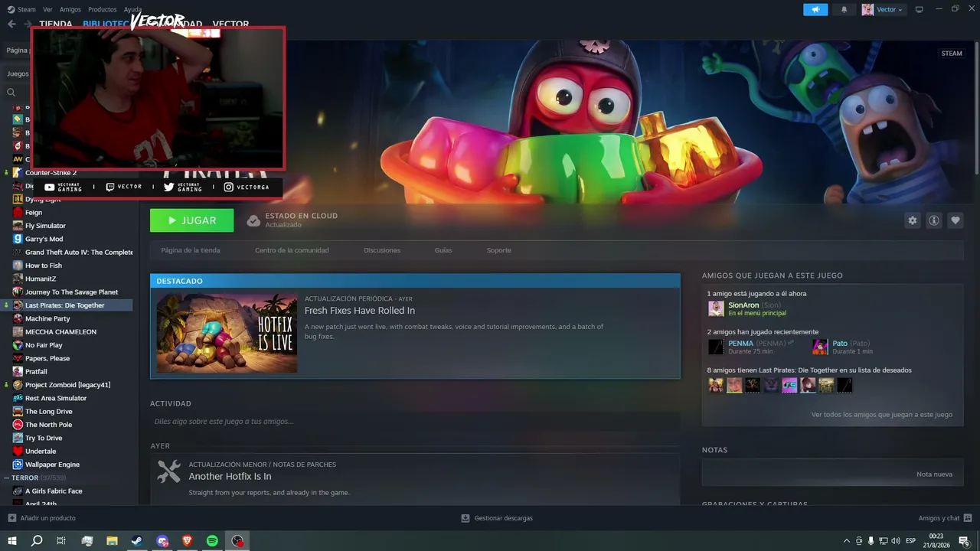Select Journey To The Savage Planet
The height and width of the screenshot is (551, 980).
point(71,292)
